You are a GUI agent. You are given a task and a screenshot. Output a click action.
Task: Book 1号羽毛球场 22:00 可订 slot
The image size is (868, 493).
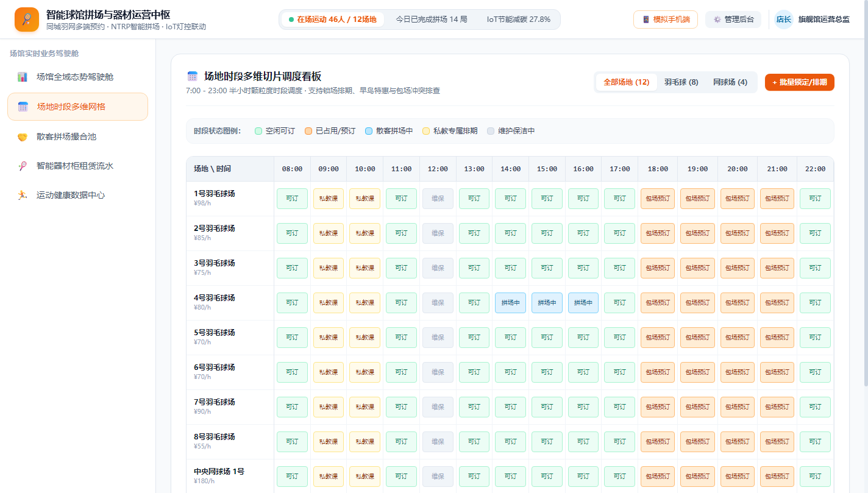click(815, 199)
